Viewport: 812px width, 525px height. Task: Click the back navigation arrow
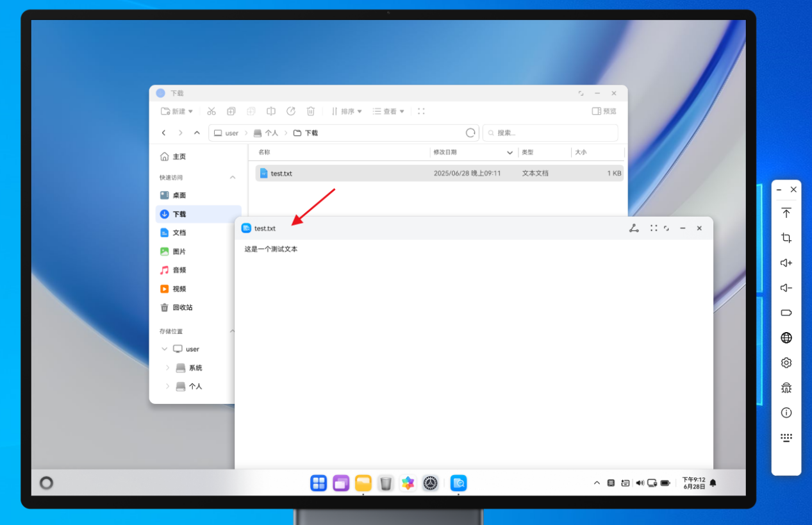click(164, 133)
